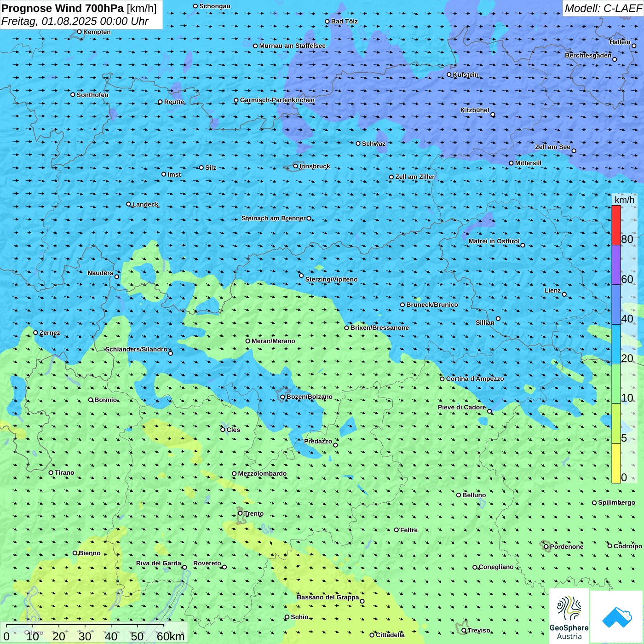Viewport: 644px width, 644px height.
Task: Click the red 80 km/h legend color
Action: [x=616, y=225]
